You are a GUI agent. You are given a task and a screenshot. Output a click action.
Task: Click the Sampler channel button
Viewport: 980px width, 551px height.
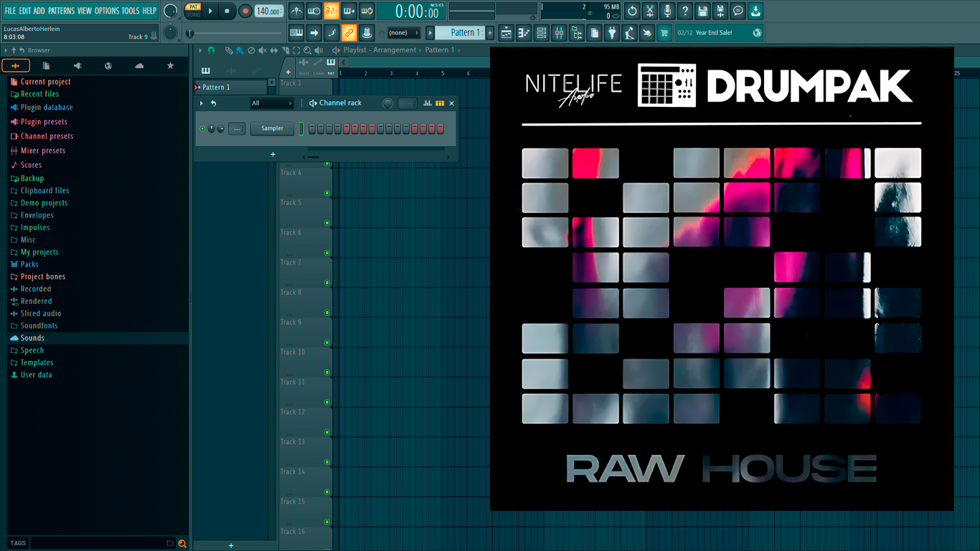coord(272,128)
